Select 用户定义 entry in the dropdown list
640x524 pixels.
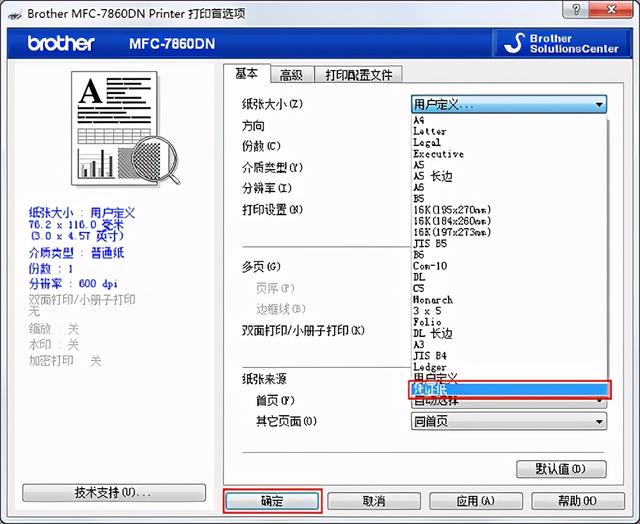435,377
